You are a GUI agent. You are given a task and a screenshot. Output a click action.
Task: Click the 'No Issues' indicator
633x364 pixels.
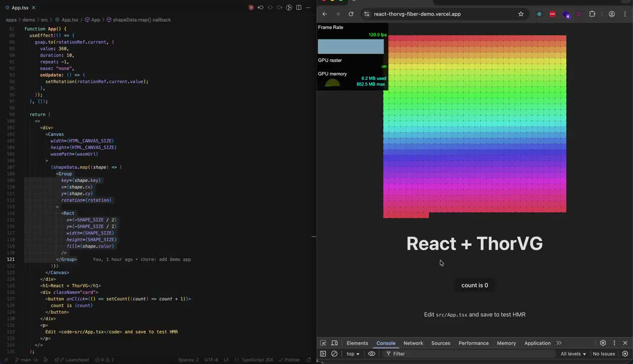pyautogui.click(x=604, y=354)
